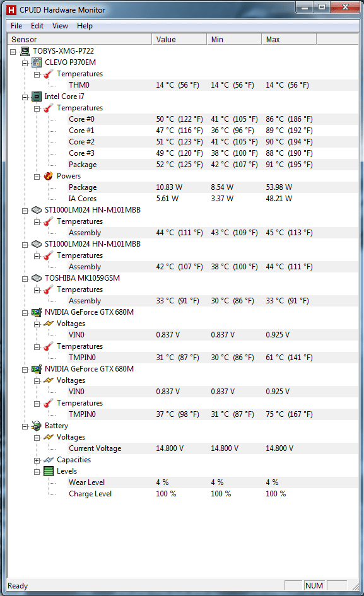
Task: Click thermometer icon under TOSHIBA MK1059GSM
Action: point(49,289)
